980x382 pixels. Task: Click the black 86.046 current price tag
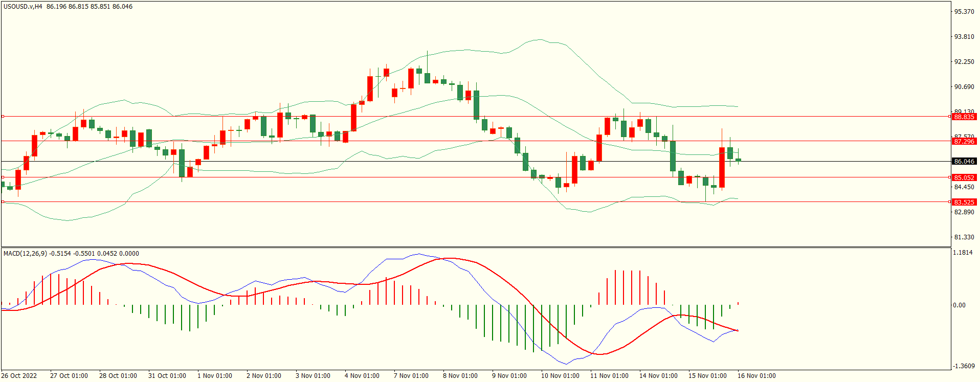coord(964,161)
